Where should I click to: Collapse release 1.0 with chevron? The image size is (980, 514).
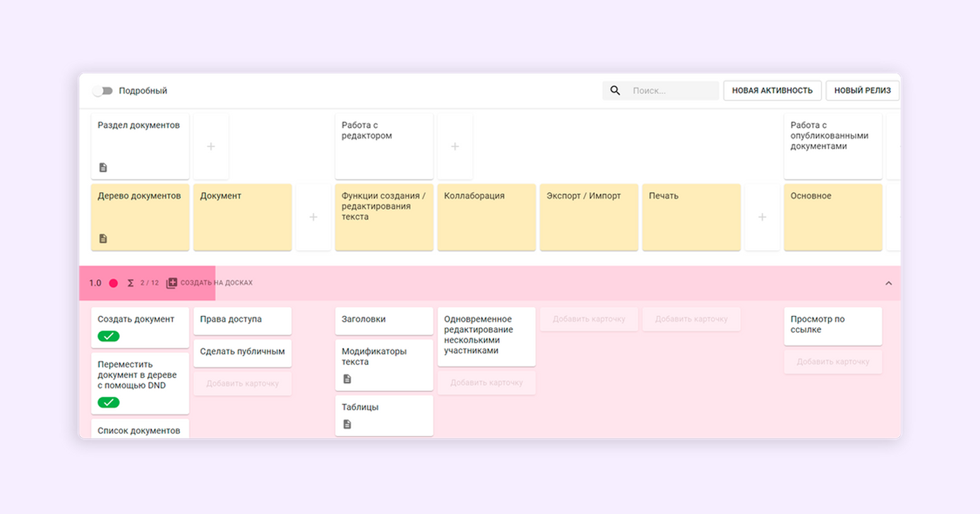pos(888,283)
